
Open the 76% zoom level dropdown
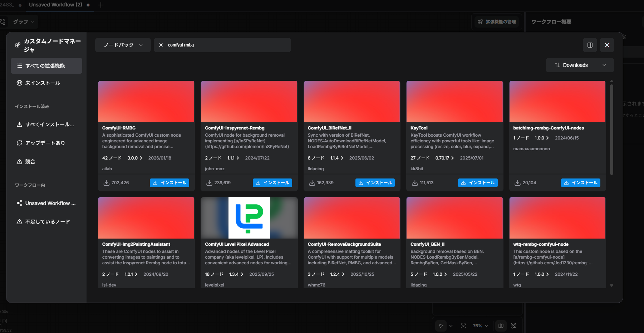click(481, 326)
